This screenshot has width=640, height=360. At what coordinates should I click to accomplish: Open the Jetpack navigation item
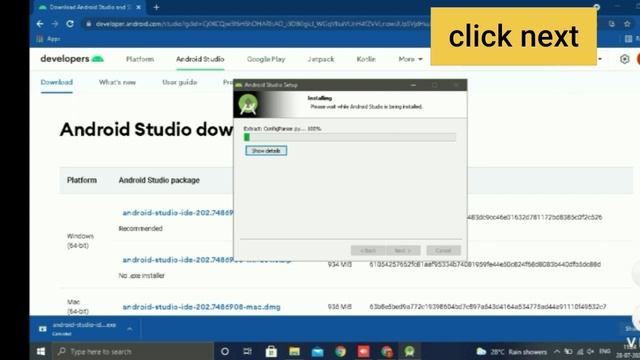click(x=321, y=59)
